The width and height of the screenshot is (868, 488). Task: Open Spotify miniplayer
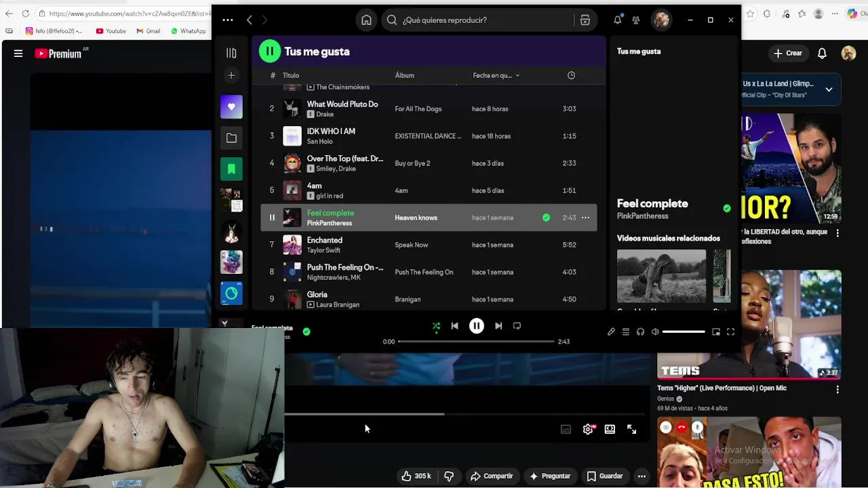[716, 332]
